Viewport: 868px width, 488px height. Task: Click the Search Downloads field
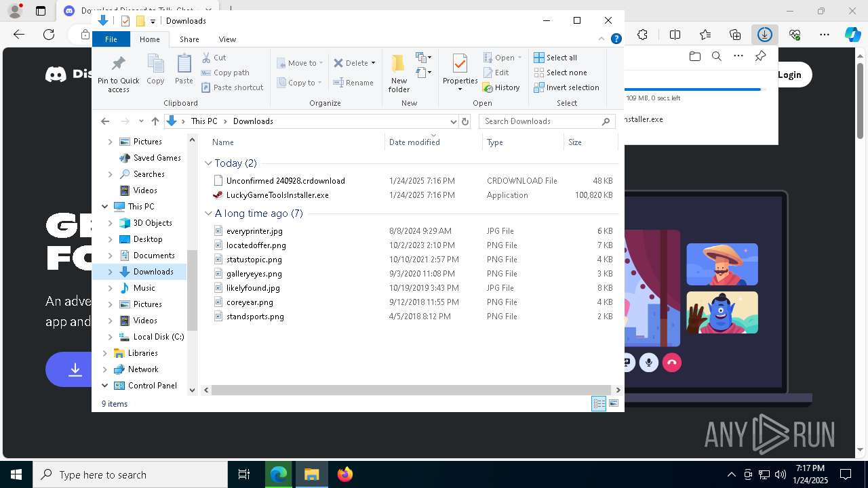[x=547, y=121]
